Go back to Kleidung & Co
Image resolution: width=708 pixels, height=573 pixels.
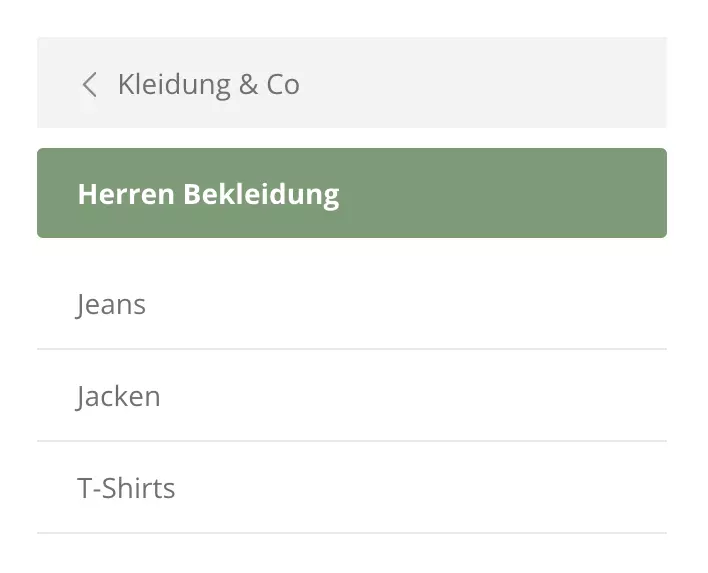[x=208, y=85]
